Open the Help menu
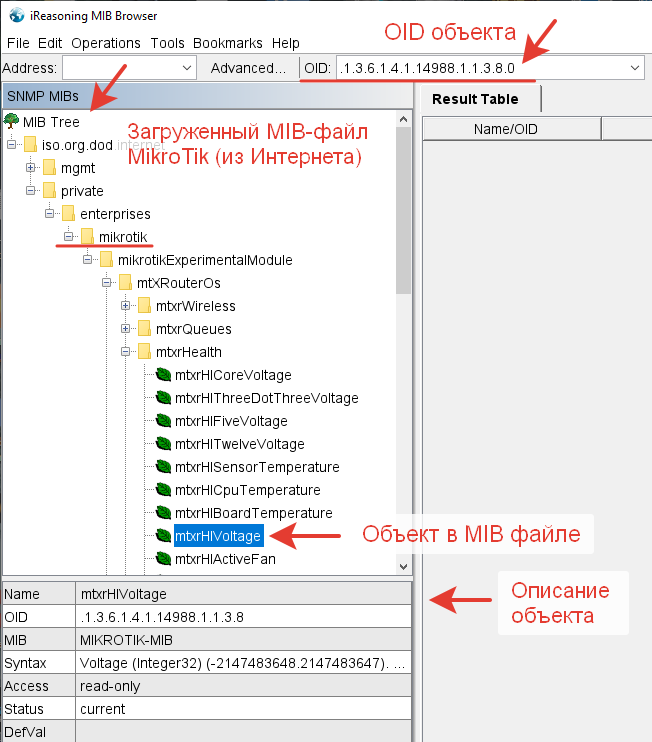The height and width of the screenshot is (742, 652). tap(285, 43)
